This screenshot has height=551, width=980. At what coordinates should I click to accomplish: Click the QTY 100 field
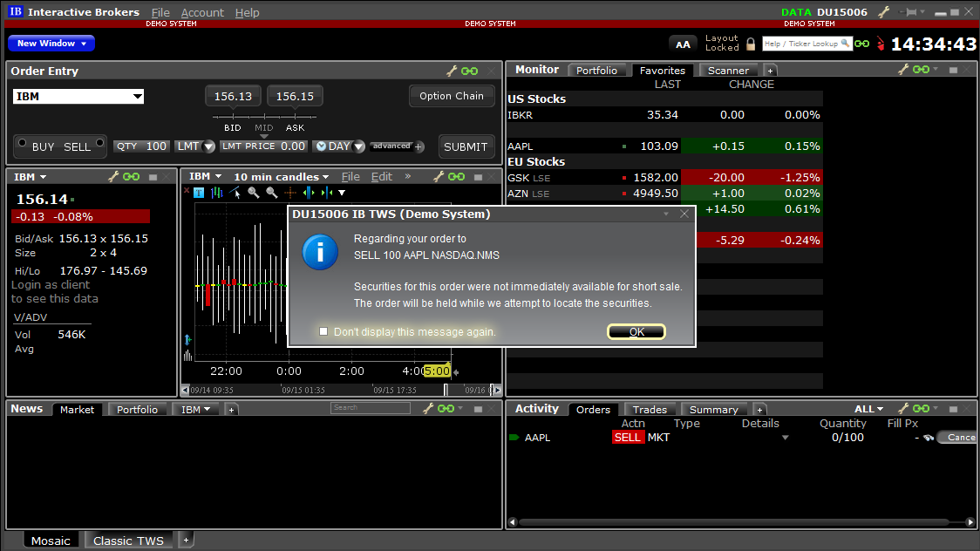click(x=141, y=146)
